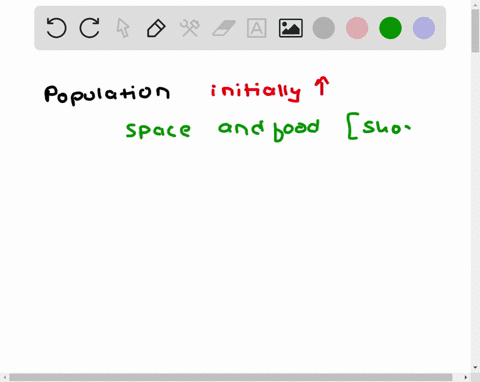Choose the green color swatch
Screen dimensions: 480x382
pos(390,28)
